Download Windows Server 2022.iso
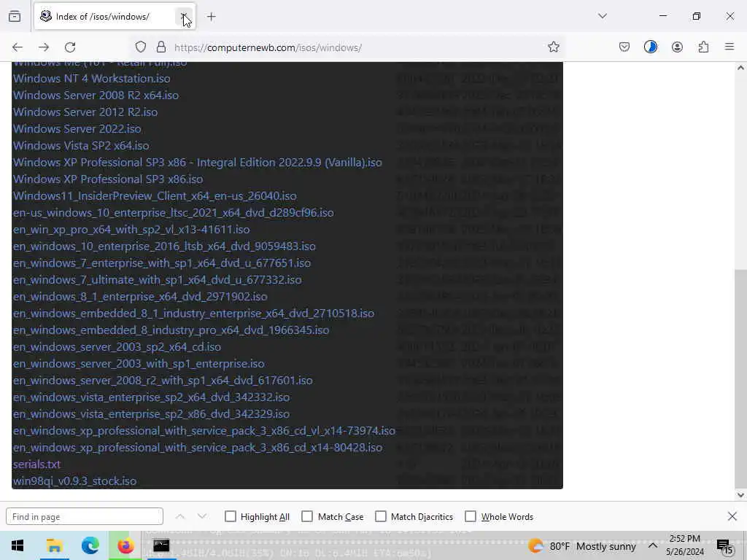 pos(77,128)
